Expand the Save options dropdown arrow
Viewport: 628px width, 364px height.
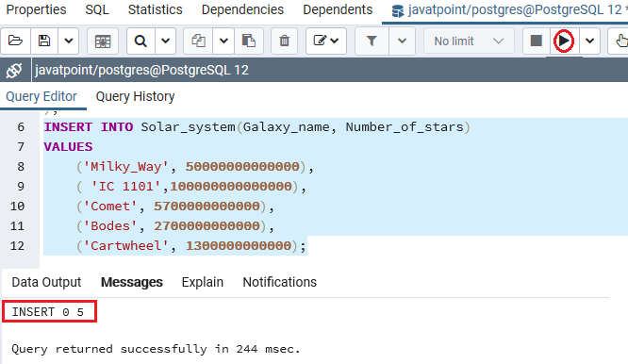[69, 41]
